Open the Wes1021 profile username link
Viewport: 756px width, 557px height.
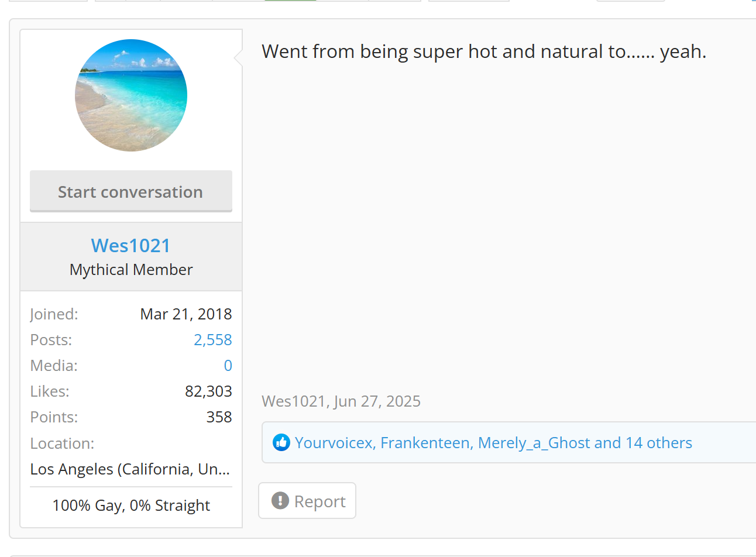[x=131, y=246]
